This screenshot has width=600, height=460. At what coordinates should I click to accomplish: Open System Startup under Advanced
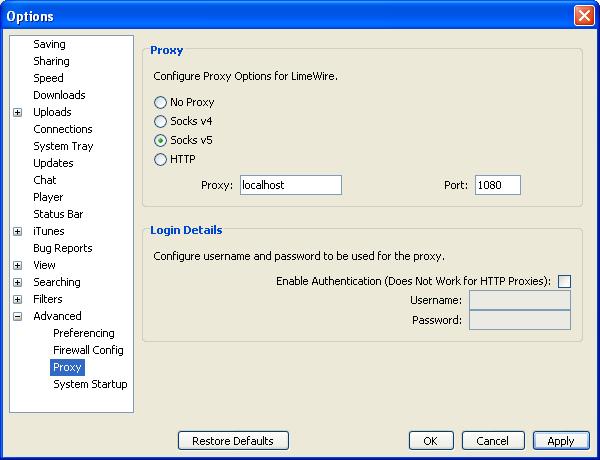(x=90, y=384)
